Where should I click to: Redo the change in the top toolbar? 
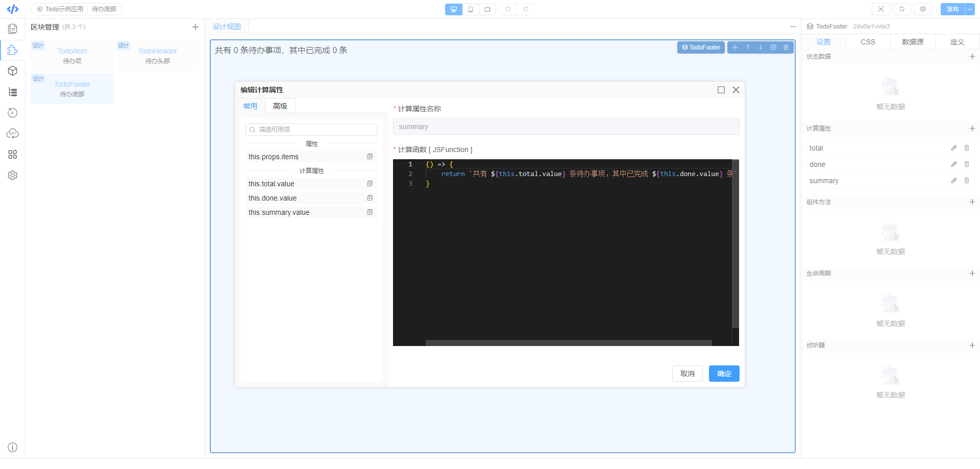click(526, 9)
